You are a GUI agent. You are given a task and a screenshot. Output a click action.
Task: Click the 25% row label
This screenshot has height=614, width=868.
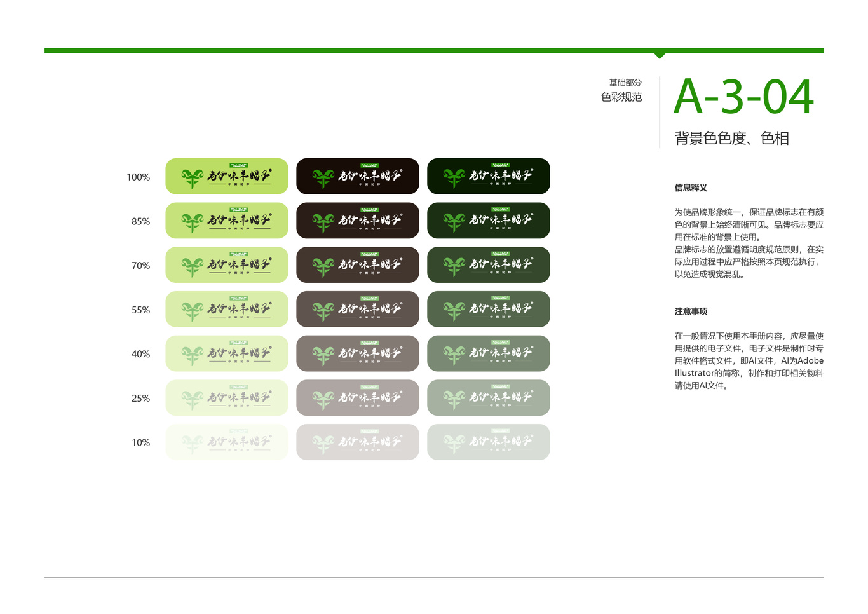141,399
